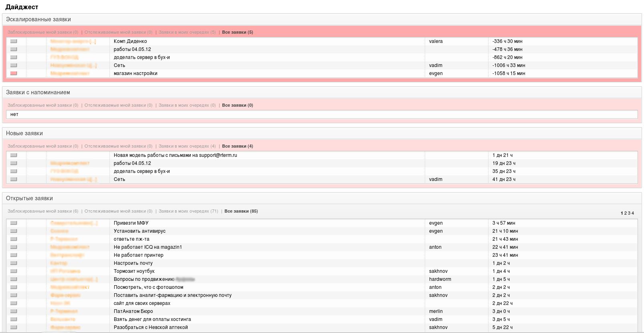Click the flag icon beside "Не работает принтер"
The height and width of the screenshot is (333, 644).
14,255
